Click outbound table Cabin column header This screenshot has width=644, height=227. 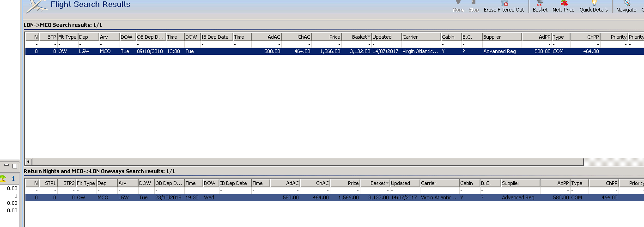pyautogui.click(x=451, y=37)
